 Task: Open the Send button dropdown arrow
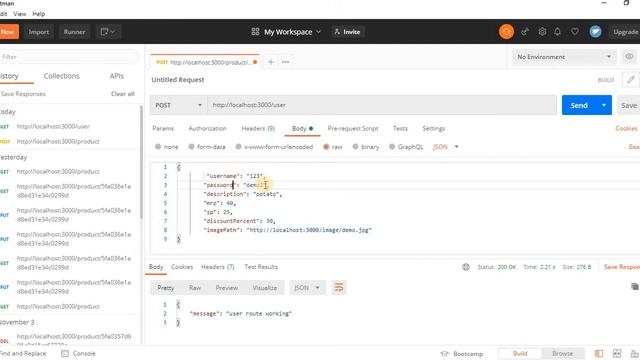point(604,105)
